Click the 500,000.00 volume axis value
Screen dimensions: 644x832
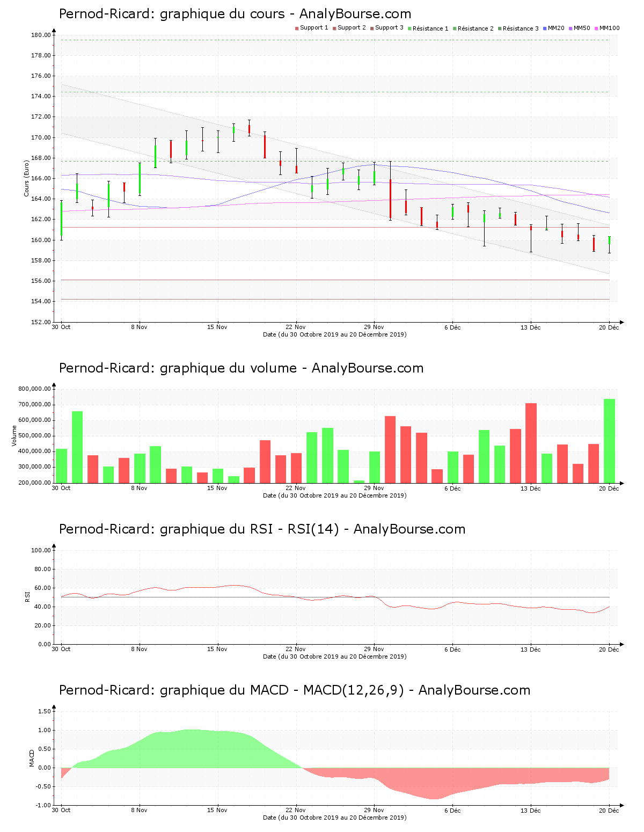pos(34,436)
